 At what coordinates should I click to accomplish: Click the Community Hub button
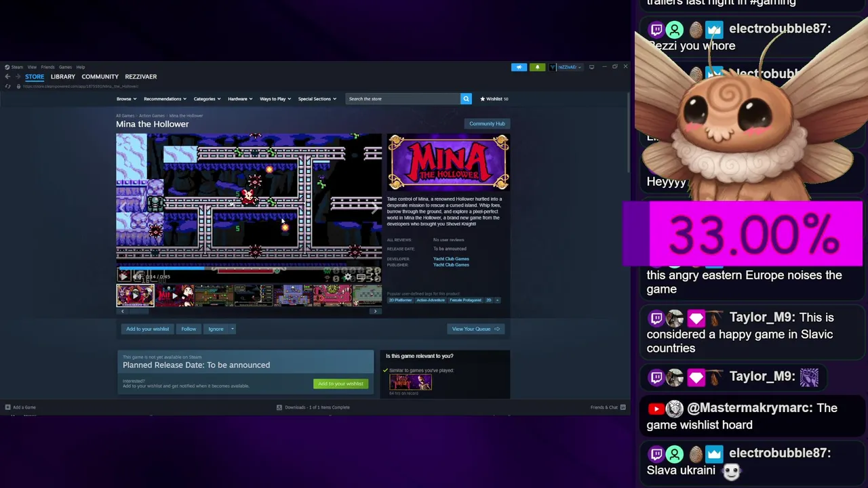(487, 123)
